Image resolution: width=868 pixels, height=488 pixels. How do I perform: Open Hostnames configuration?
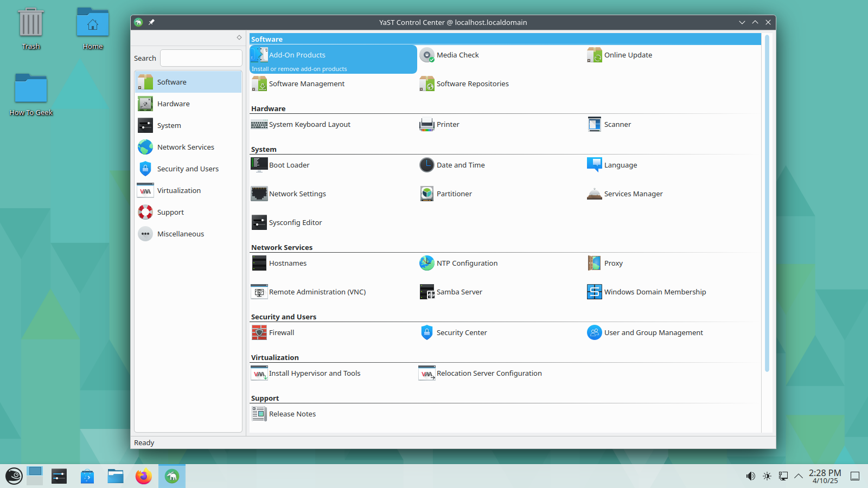tap(279, 264)
